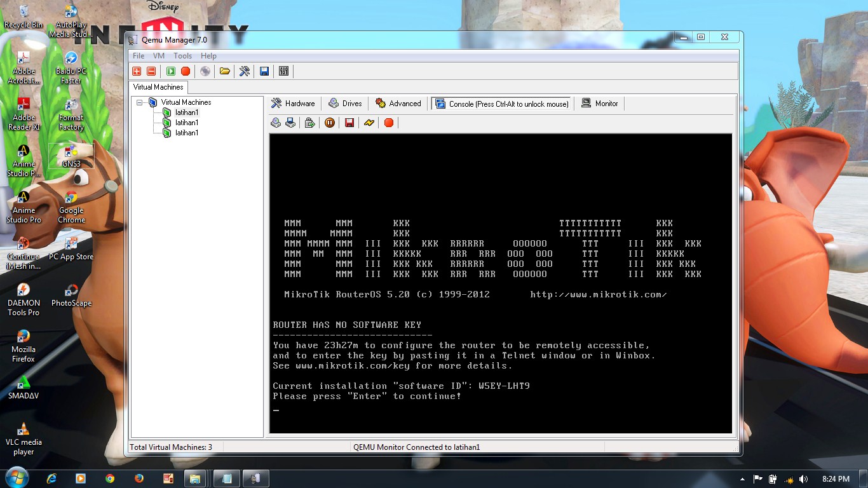The width and height of the screenshot is (868, 488).
Task: Select the DAEMON Tools Pro desktop icon
Action: (24, 299)
